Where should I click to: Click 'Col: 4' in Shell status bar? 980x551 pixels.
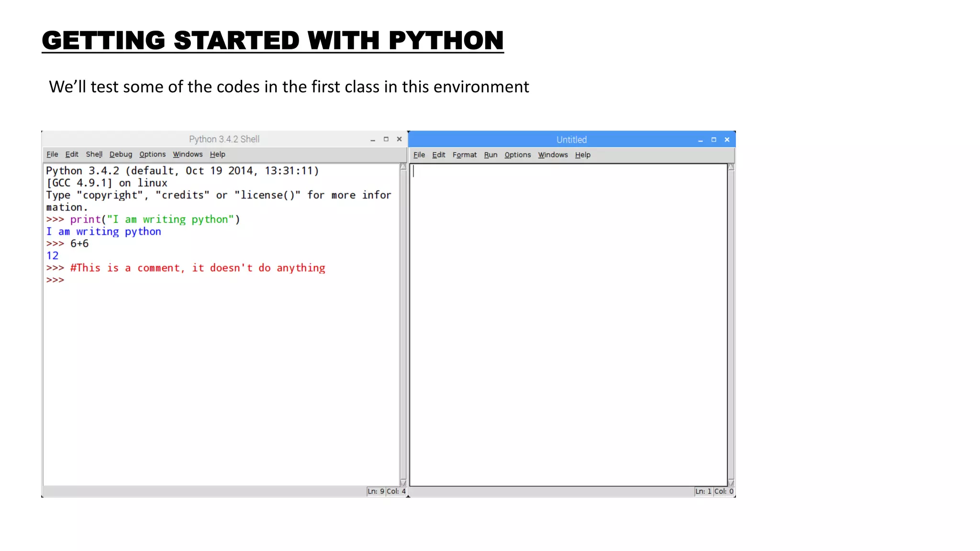(396, 491)
